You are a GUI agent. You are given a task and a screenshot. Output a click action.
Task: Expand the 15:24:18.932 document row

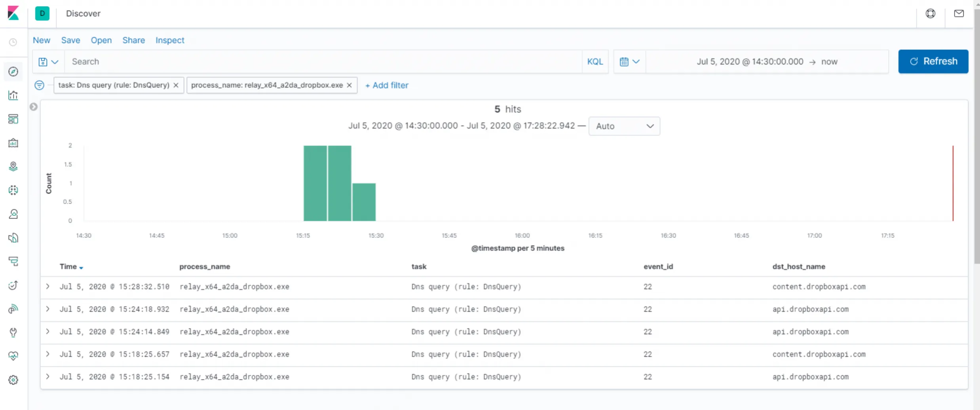coord(48,309)
